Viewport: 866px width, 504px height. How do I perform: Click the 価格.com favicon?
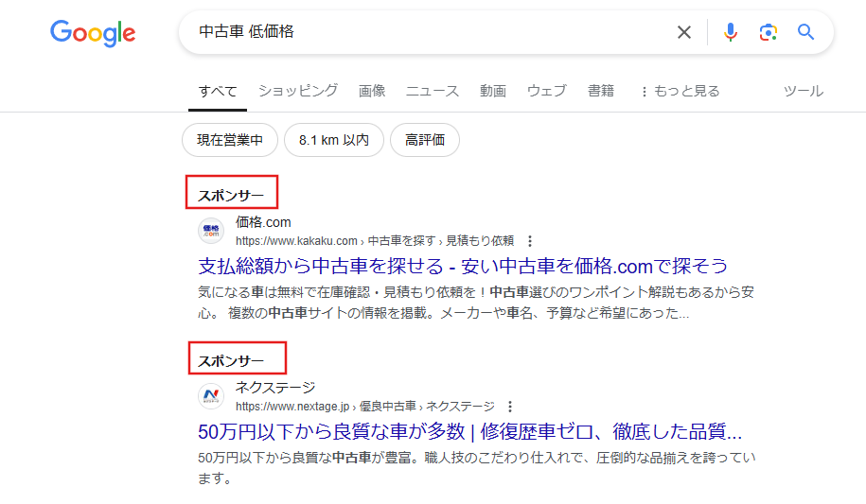tap(211, 231)
